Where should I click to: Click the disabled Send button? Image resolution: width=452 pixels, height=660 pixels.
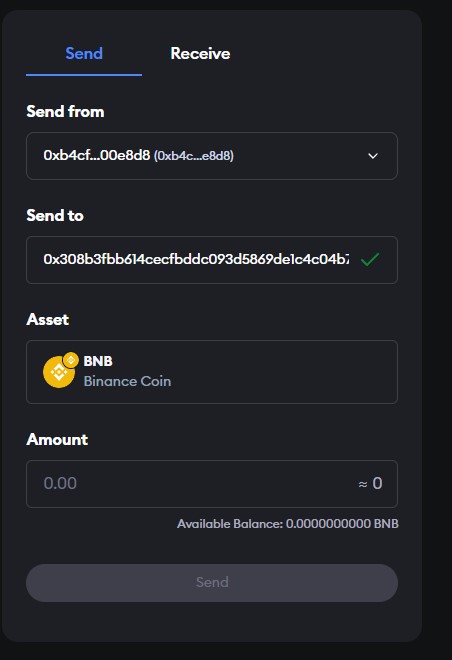click(212, 583)
